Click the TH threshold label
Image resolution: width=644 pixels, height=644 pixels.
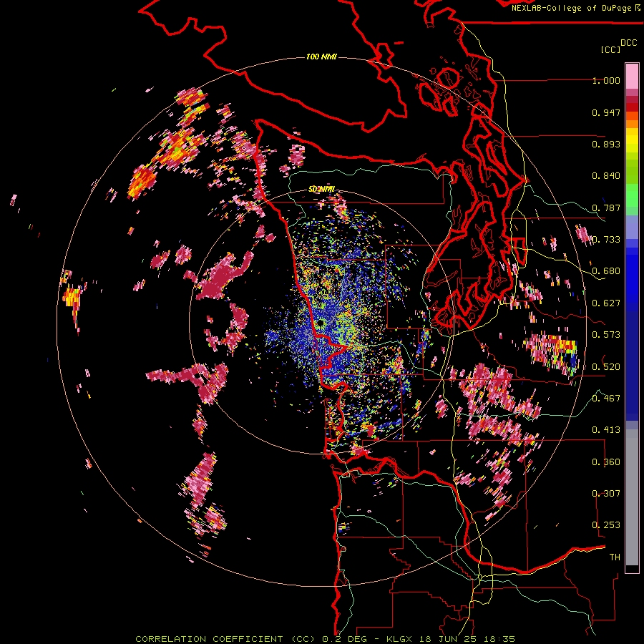pos(615,557)
